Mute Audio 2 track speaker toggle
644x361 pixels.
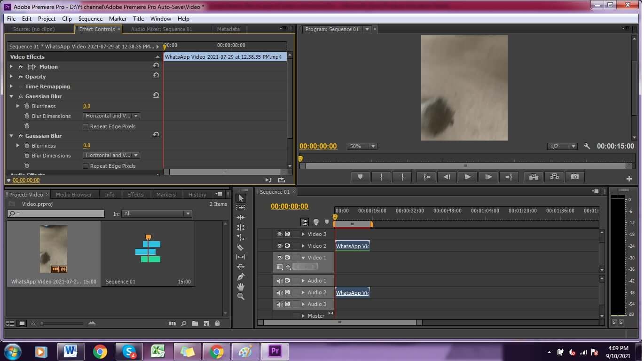pos(279,292)
